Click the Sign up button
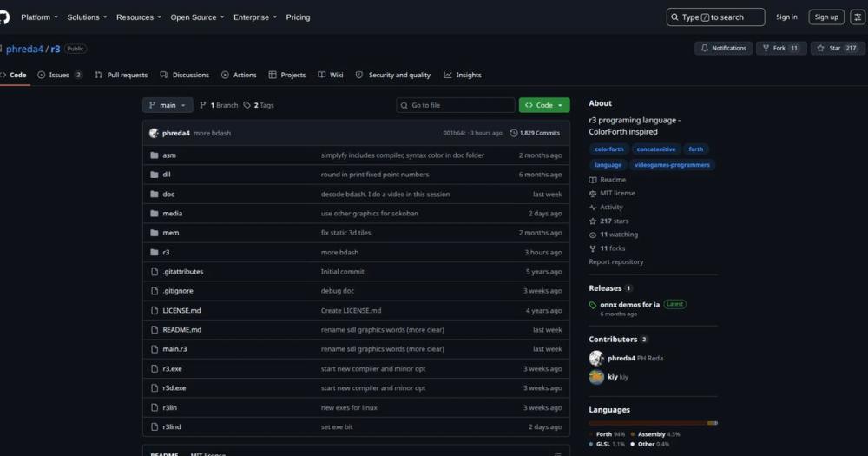 tap(826, 17)
